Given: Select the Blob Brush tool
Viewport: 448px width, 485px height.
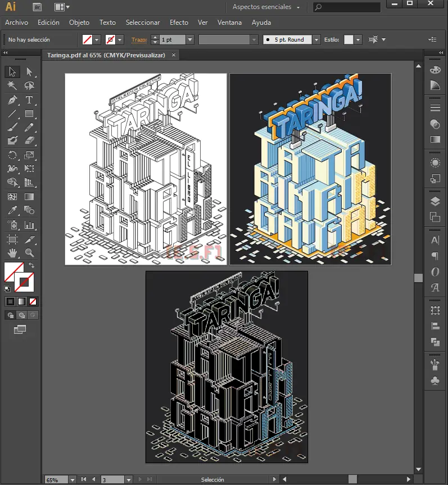Looking at the screenshot, I should pyautogui.click(x=12, y=140).
